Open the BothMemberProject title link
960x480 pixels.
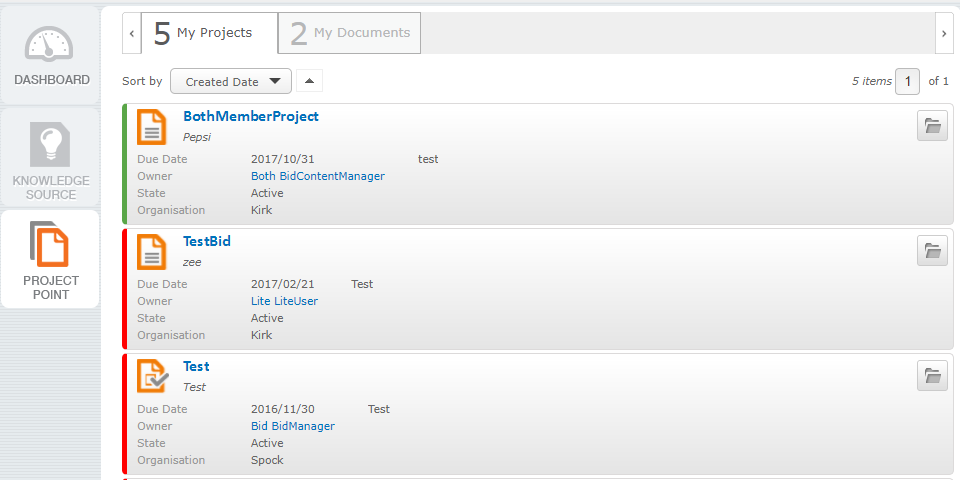[x=251, y=116]
